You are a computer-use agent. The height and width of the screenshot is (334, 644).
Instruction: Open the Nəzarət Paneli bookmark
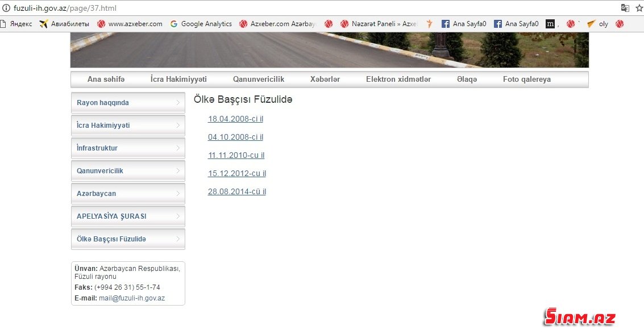pyautogui.click(x=379, y=24)
